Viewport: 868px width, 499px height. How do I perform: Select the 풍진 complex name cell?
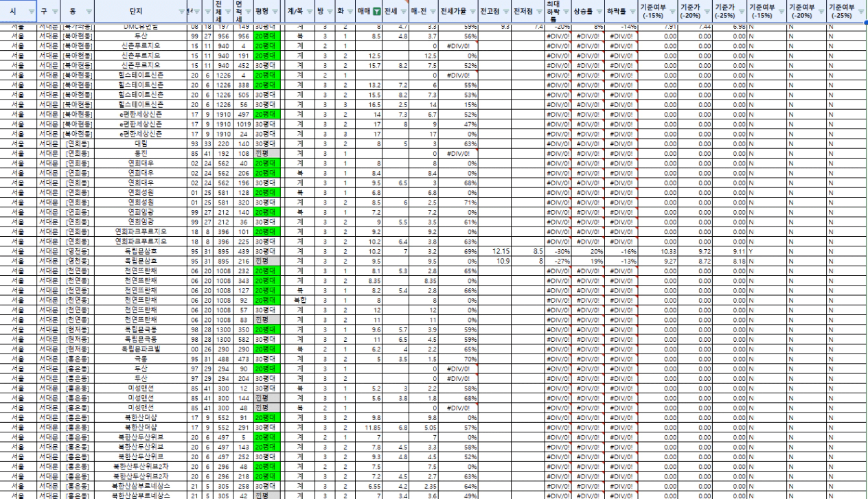(x=141, y=153)
